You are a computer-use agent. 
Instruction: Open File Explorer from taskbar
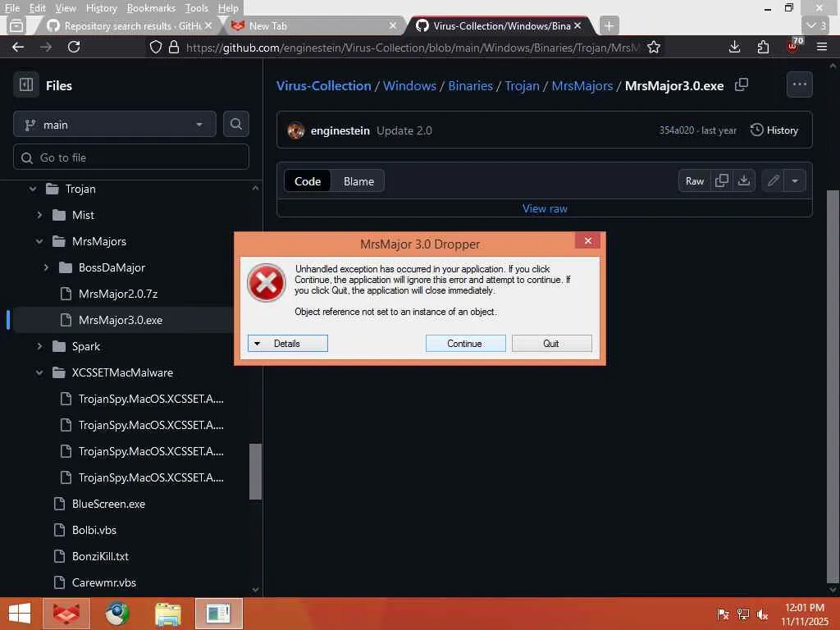tap(167, 614)
